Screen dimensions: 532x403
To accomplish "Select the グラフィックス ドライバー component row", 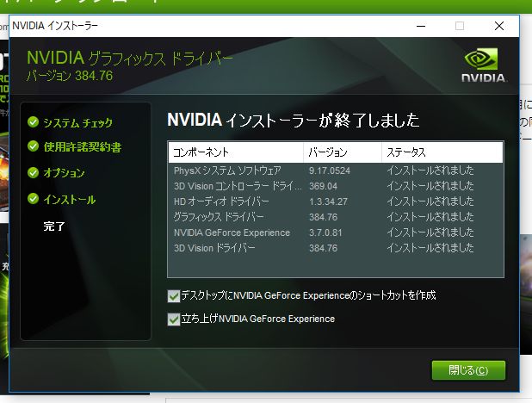I will (336, 217).
